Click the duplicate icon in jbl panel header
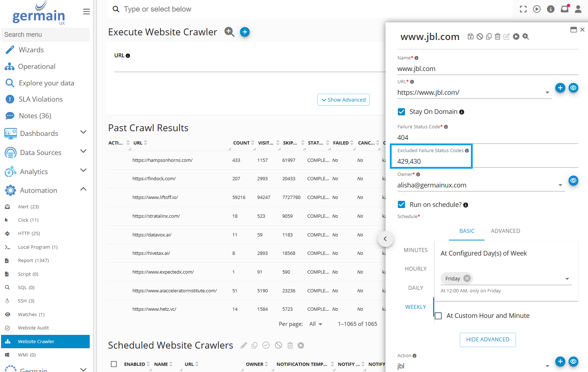588x372 pixels. pyautogui.click(x=489, y=36)
